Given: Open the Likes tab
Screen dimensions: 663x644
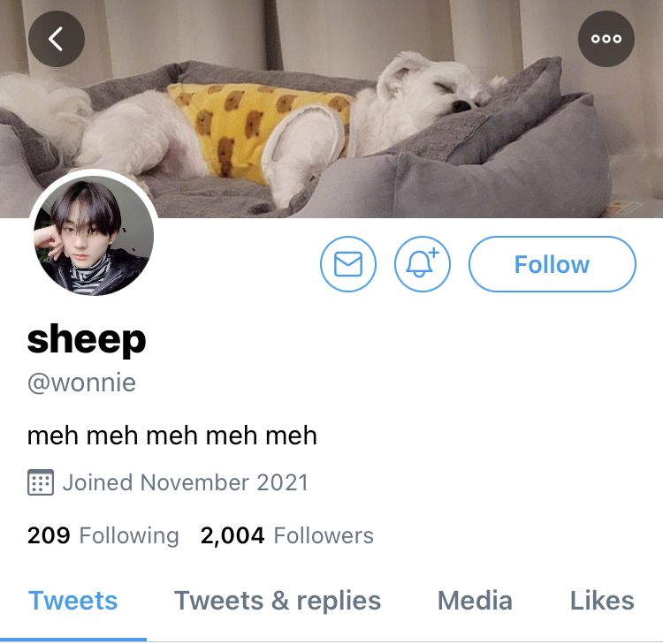Looking at the screenshot, I should click(602, 601).
